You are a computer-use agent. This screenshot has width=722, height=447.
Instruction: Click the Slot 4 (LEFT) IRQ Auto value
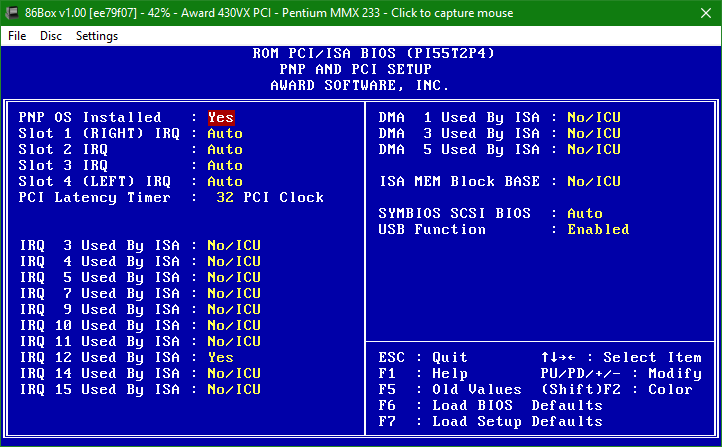click(225, 181)
